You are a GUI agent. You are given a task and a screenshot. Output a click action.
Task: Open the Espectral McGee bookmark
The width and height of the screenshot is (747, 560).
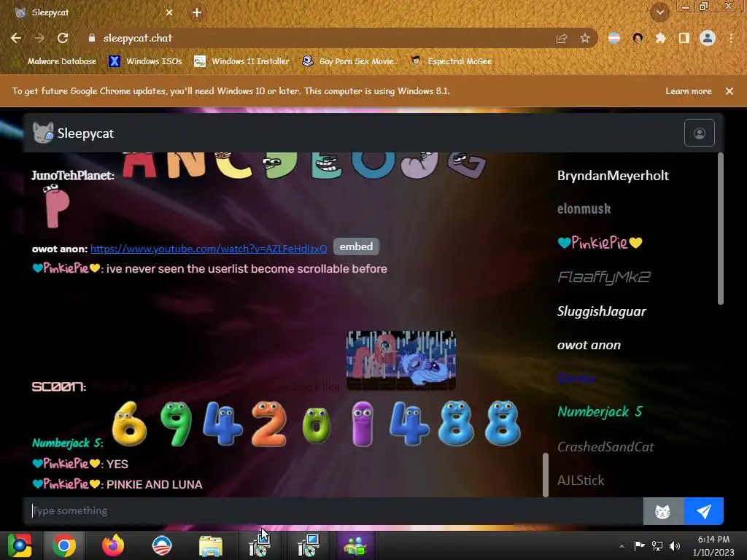[x=451, y=61]
